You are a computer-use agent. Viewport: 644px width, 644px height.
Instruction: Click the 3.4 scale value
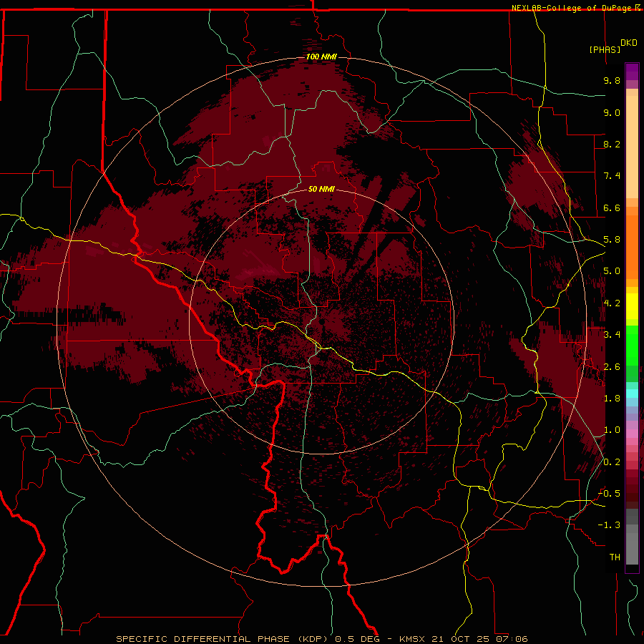(x=612, y=335)
